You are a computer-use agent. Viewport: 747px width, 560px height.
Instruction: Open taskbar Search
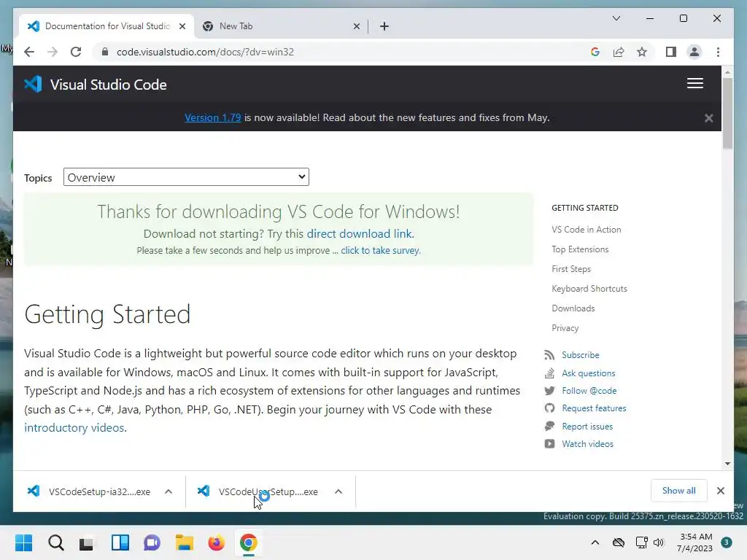[x=55, y=542]
